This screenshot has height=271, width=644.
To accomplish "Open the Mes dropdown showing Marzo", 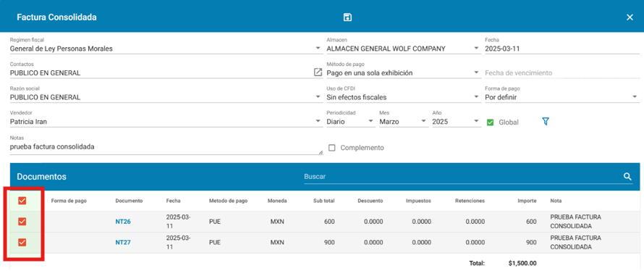I will [423, 122].
